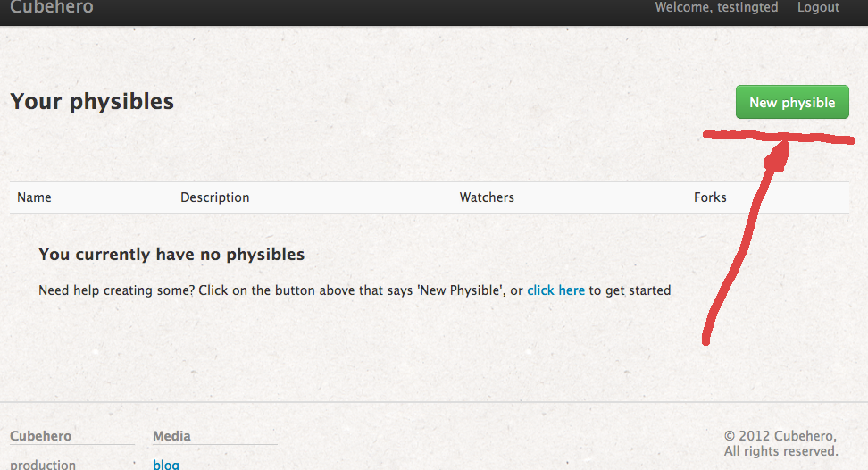Click the Watchers column header
868x470 pixels.
click(487, 197)
